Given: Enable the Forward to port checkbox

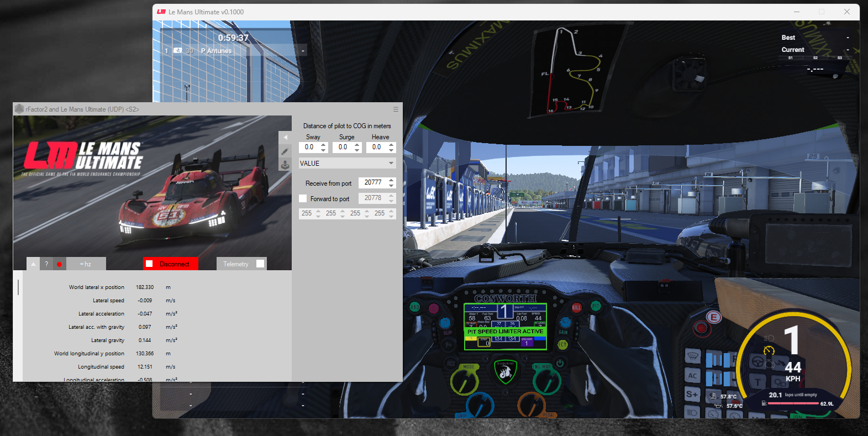Looking at the screenshot, I should pos(303,198).
